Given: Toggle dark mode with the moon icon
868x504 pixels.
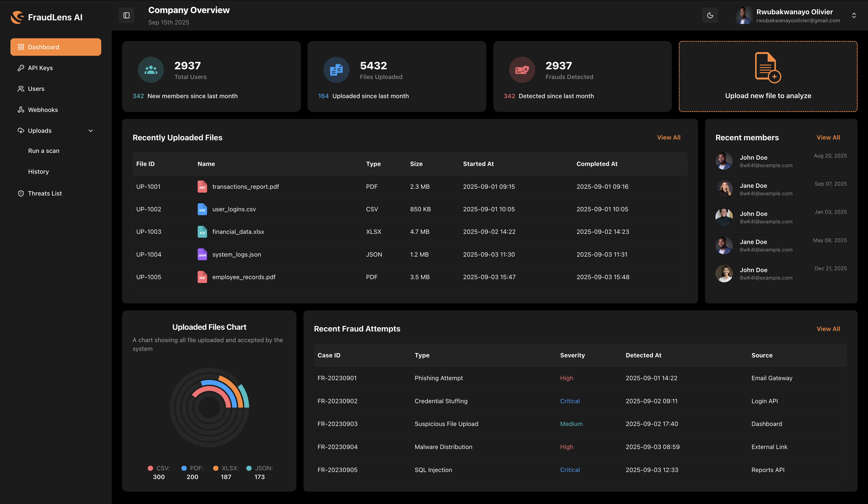Looking at the screenshot, I should coord(710,15).
